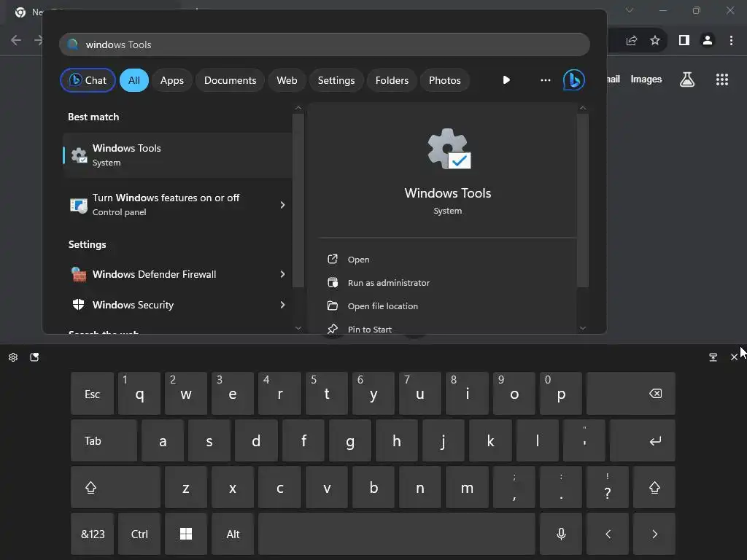Select the All filter tab
Screen dimensions: 747x560
point(134,80)
